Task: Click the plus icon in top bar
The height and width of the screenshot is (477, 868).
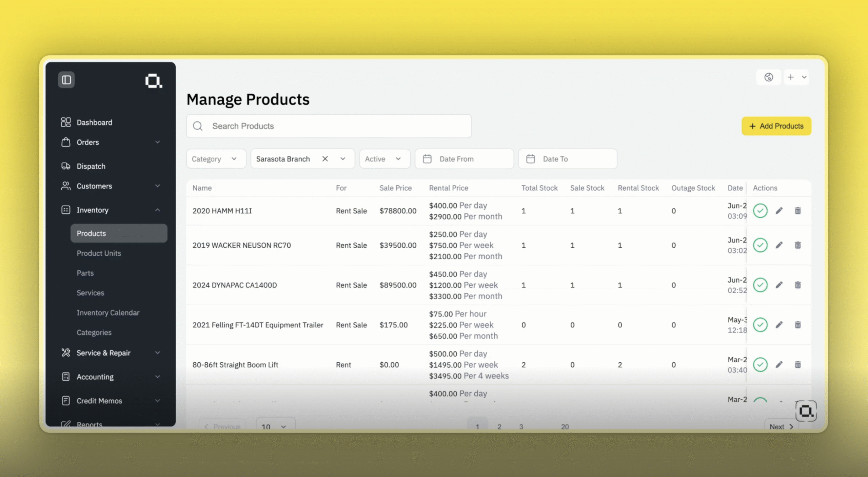Action: (x=790, y=77)
